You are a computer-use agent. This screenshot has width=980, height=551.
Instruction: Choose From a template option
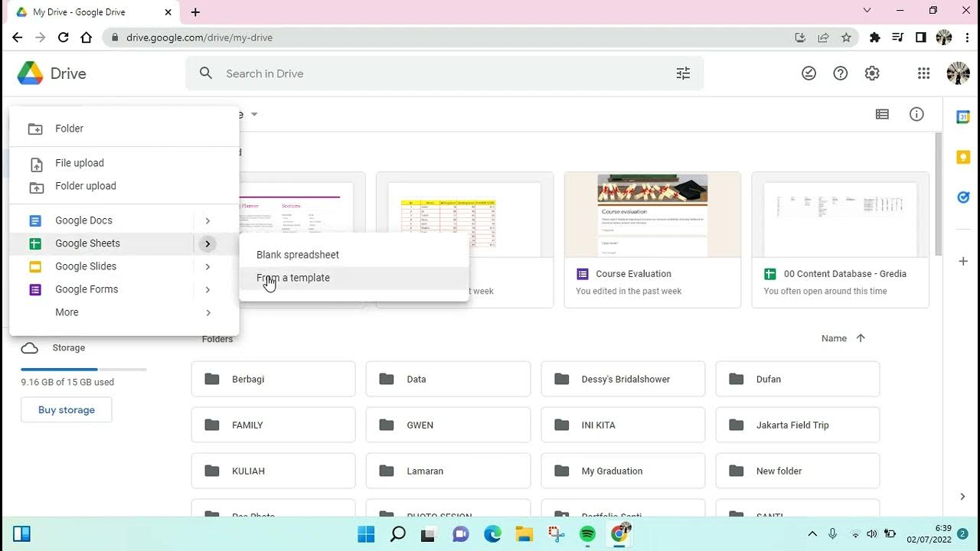[x=354, y=278]
